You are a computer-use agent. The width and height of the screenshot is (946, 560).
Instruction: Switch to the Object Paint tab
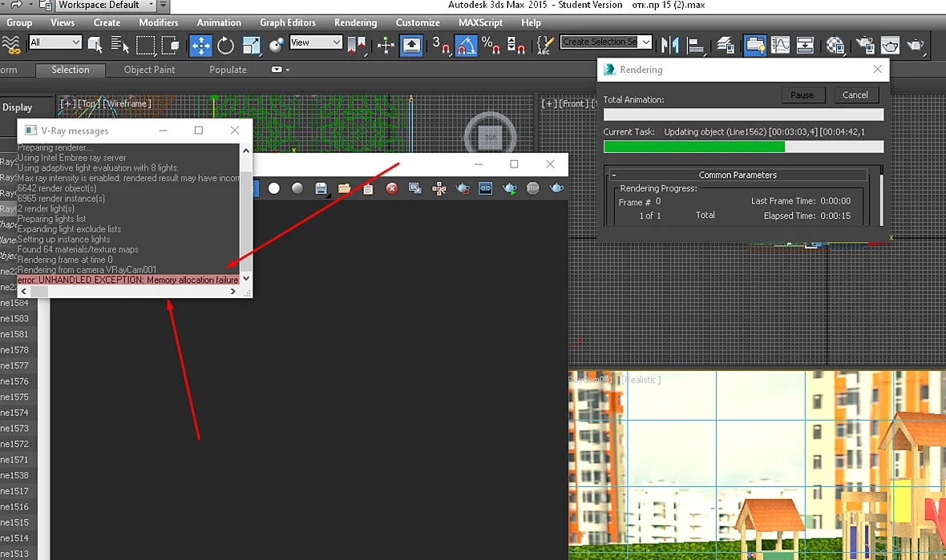point(150,70)
